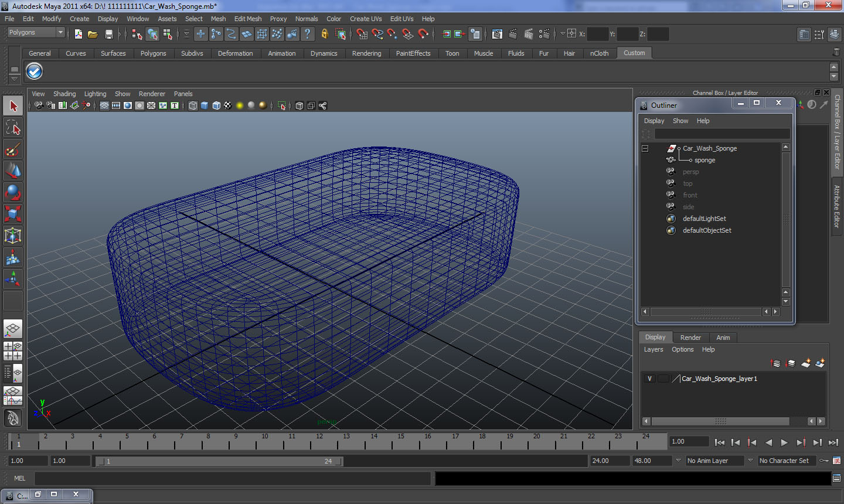Pick the Rotate tool sphere icon
Viewport: 844px width, 504px height.
click(x=13, y=192)
